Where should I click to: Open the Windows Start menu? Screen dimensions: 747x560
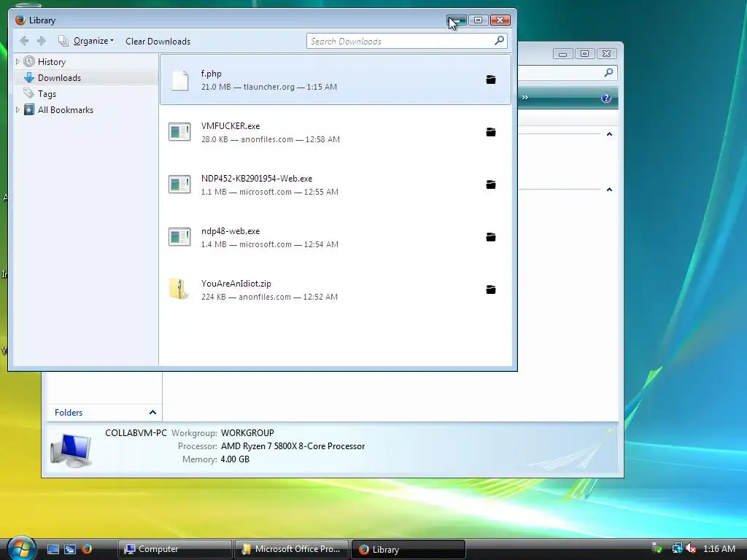pos(20,548)
